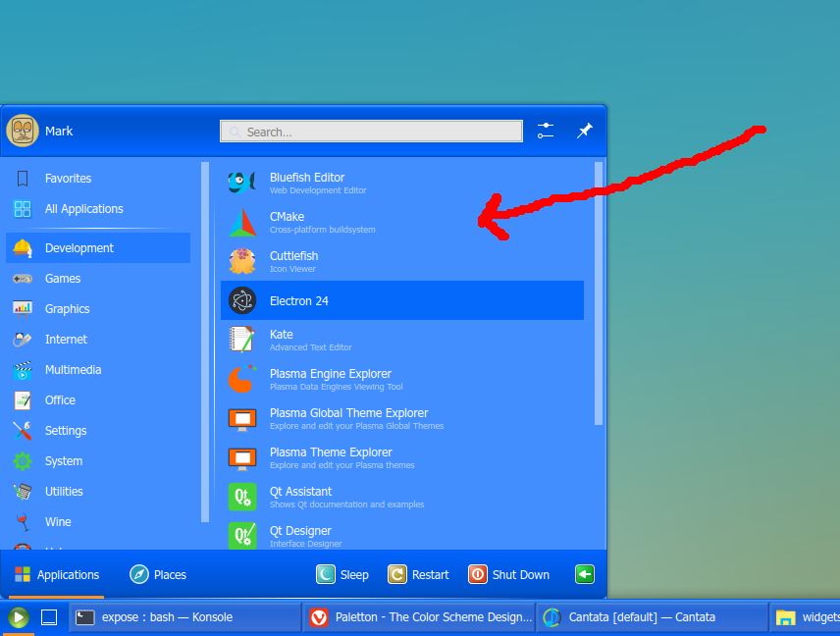Click the CMake triangle icon
This screenshot has height=636, width=840.
coord(242,223)
